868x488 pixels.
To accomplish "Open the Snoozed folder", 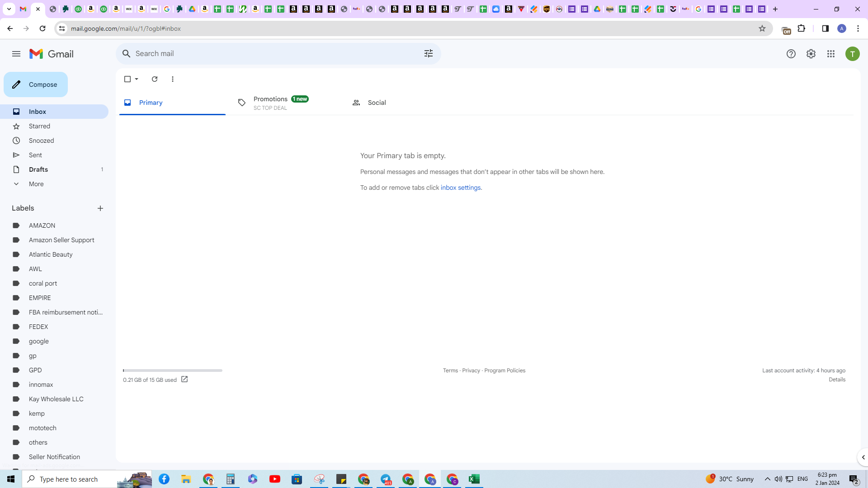I will pos(54,141).
